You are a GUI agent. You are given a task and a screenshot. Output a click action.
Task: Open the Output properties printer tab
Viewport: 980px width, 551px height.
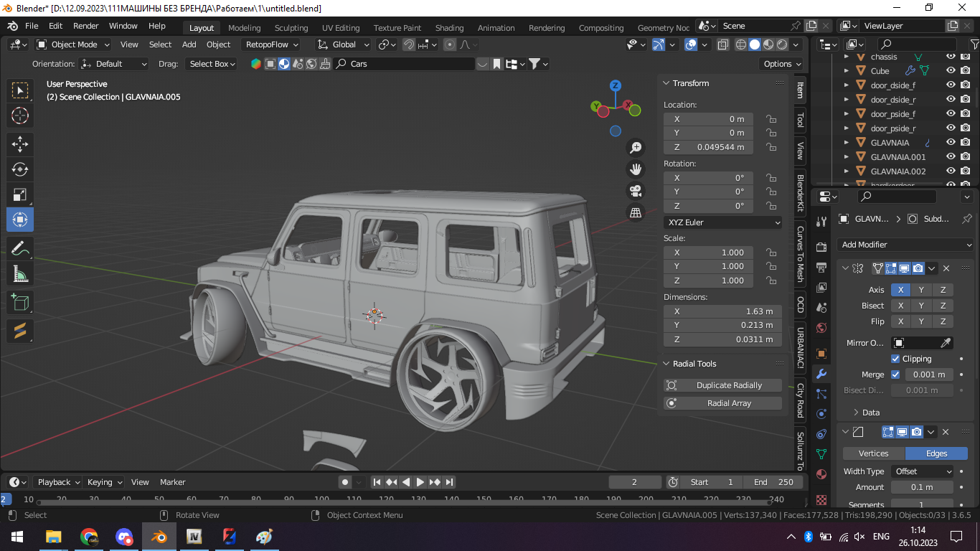[822, 266]
